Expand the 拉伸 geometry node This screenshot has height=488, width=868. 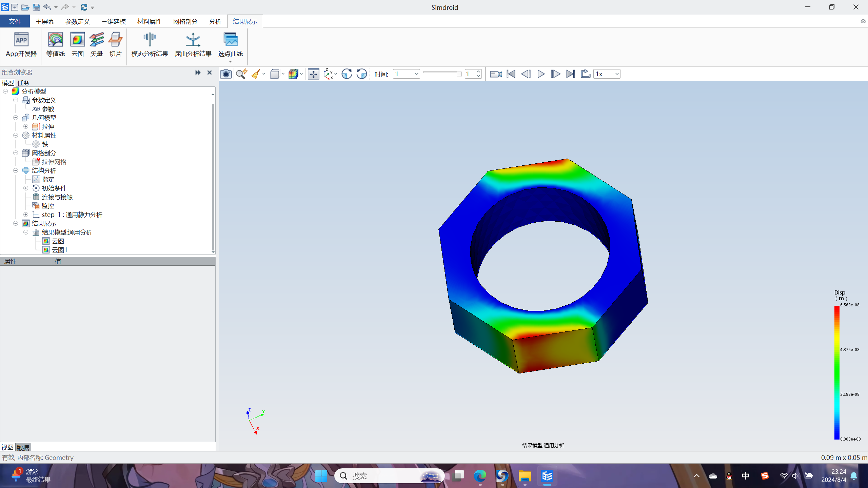click(26, 126)
